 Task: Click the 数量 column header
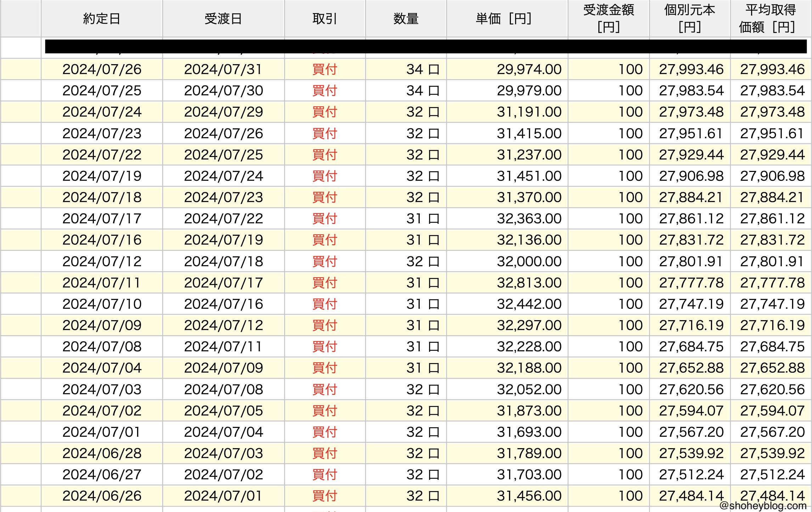pyautogui.click(x=406, y=18)
